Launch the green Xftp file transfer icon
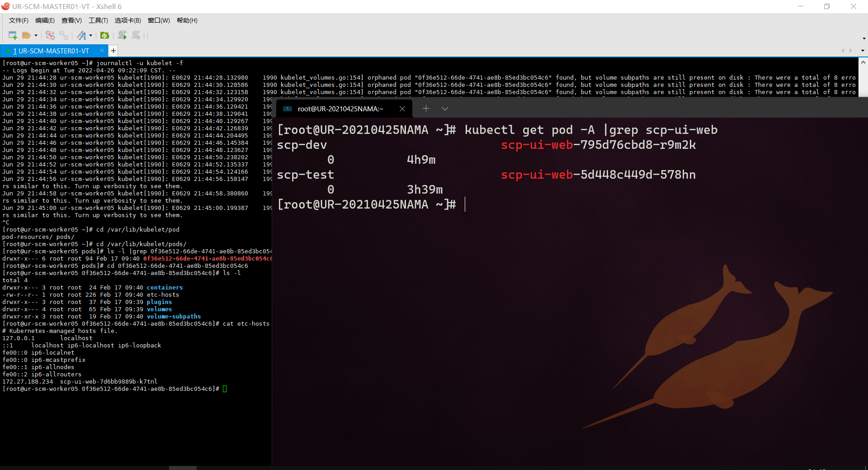The width and height of the screenshot is (868, 470). click(105, 35)
